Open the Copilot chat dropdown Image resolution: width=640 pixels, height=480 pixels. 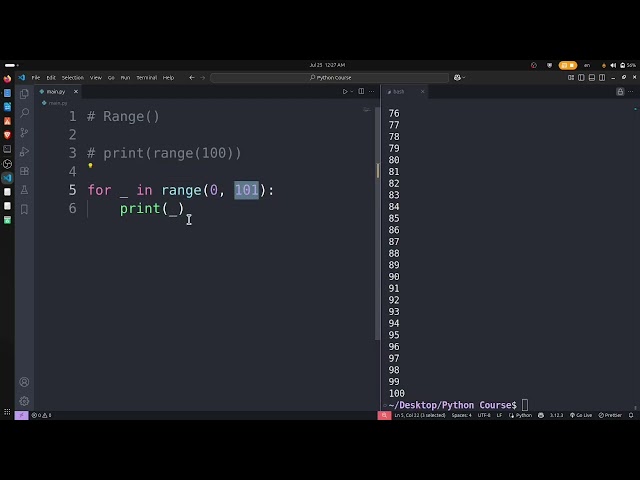tap(459, 78)
